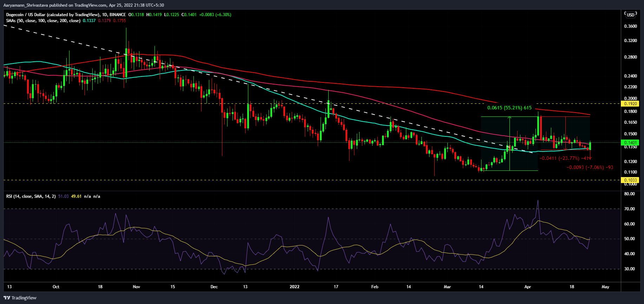
Task: Click the yellow 0.1033 price label
Action: coord(630,180)
